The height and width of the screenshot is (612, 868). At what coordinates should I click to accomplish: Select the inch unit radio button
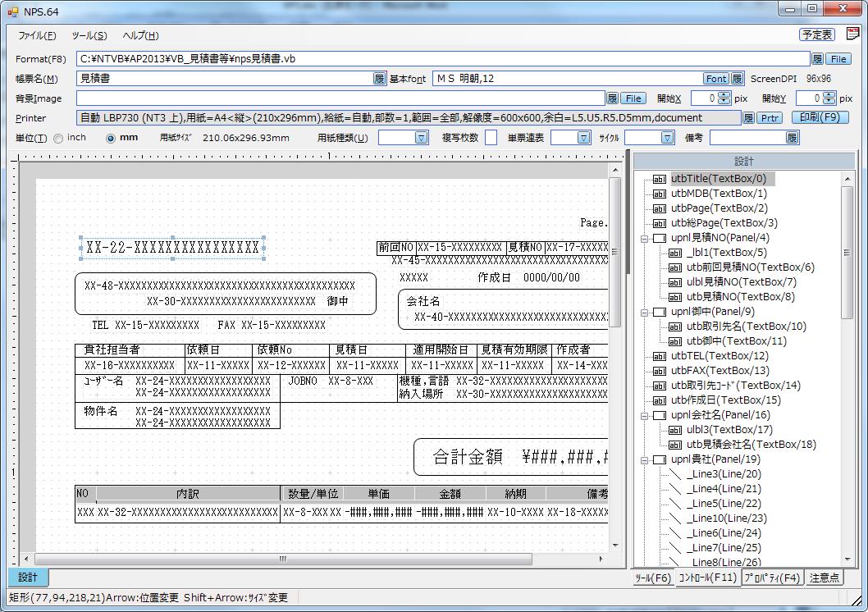point(58,139)
